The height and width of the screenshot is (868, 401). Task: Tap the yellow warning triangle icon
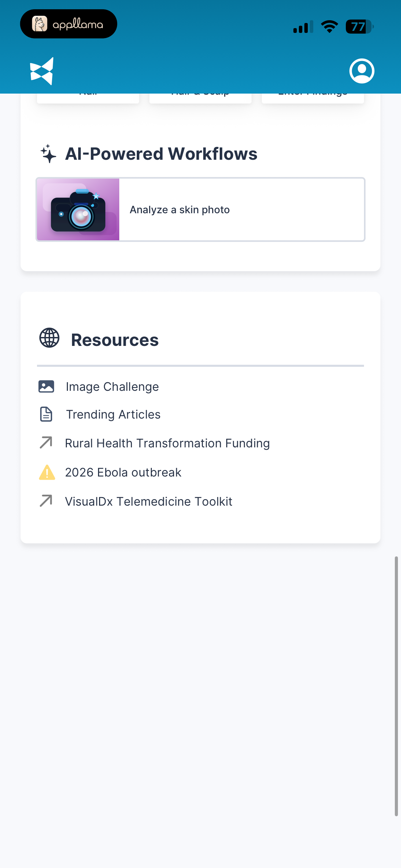(47, 472)
